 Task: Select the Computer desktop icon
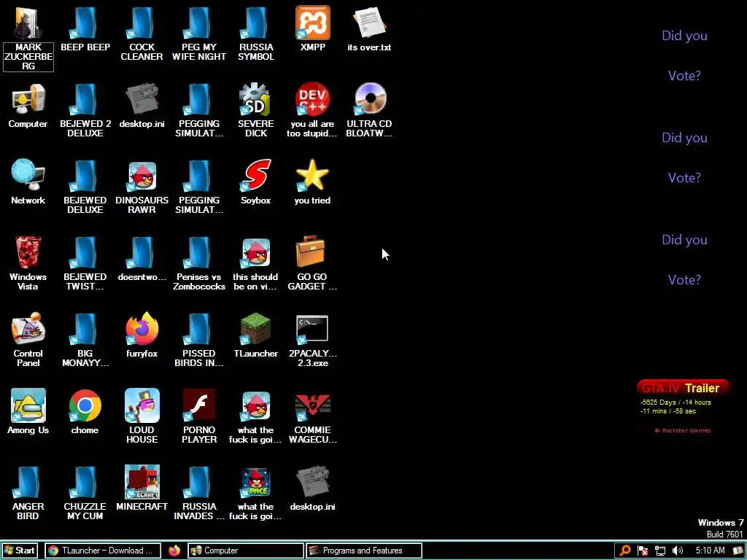28,100
